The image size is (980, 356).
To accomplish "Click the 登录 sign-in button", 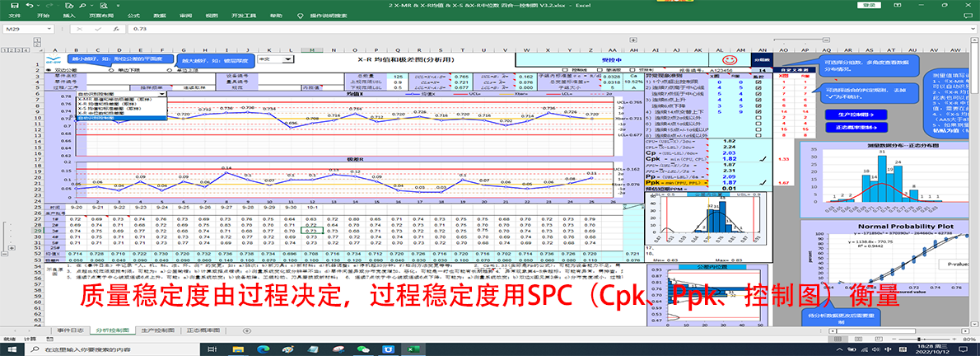I will pyautogui.click(x=868, y=4).
